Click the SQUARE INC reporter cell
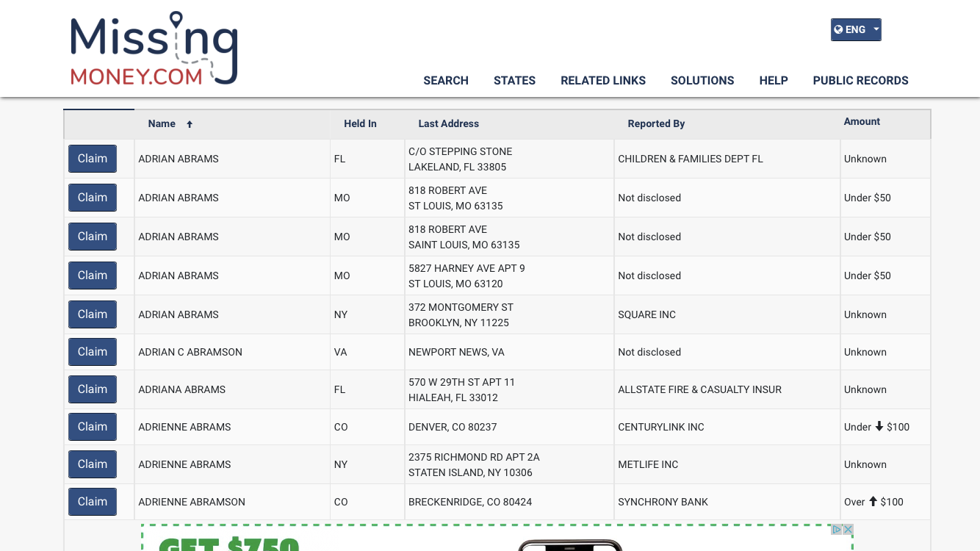Viewport: 980px width, 551px height. 727,314
